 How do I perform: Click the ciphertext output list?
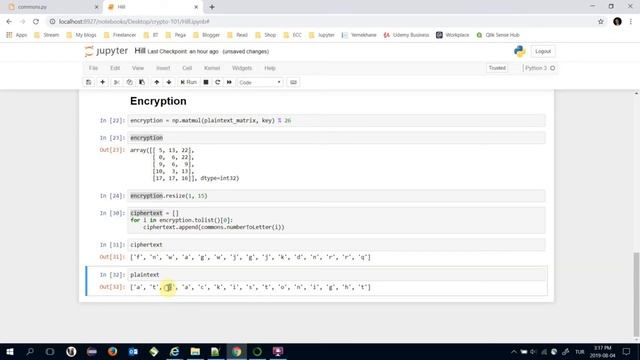(x=250, y=257)
